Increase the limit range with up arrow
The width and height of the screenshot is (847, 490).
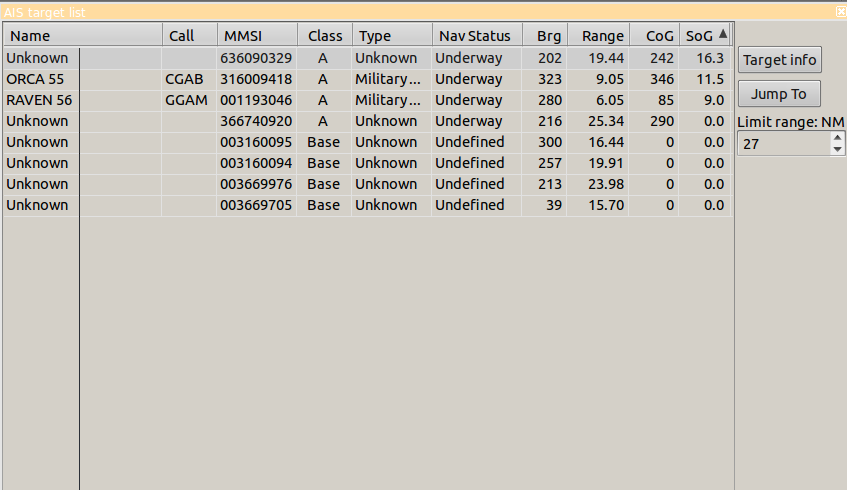click(x=838, y=139)
